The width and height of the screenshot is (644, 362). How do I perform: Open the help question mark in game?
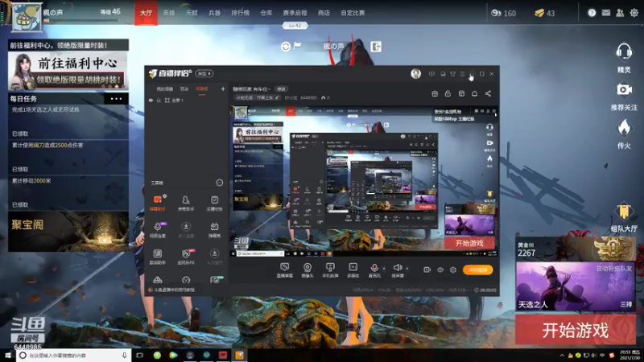click(x=592, y=13)
